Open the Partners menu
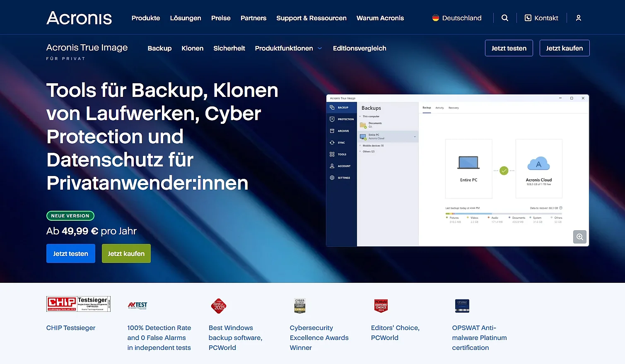The height and width of the screenshot is (364, 625). click(x=253, y=18)
